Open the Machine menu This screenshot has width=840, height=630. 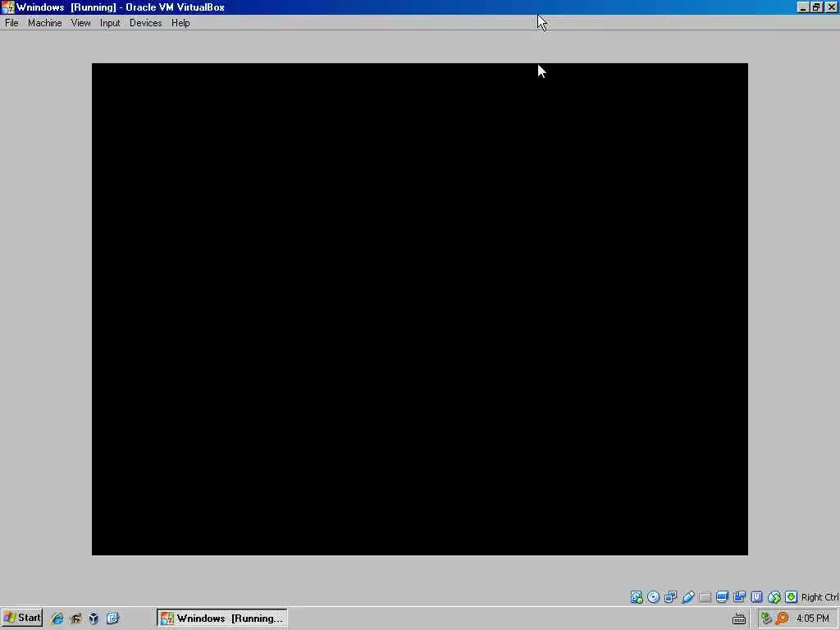pos(44,23)
